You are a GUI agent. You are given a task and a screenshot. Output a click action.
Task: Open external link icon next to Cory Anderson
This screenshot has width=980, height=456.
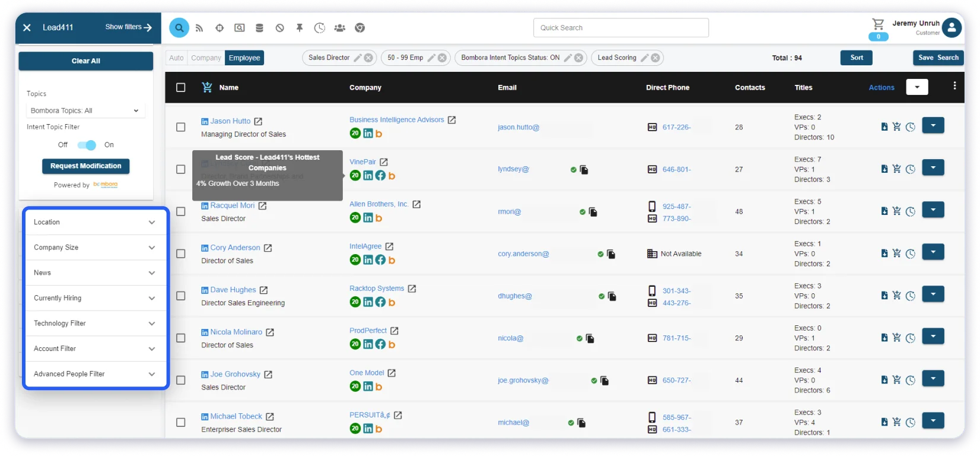pyautogui.click(x=268, y=248)
